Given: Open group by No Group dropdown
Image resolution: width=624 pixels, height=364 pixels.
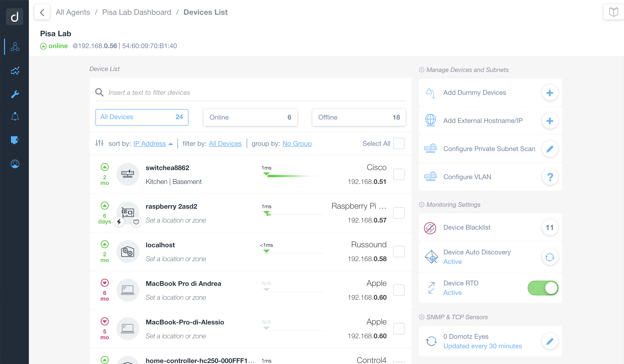Looking at the screenshot, I should click(297, 143).
